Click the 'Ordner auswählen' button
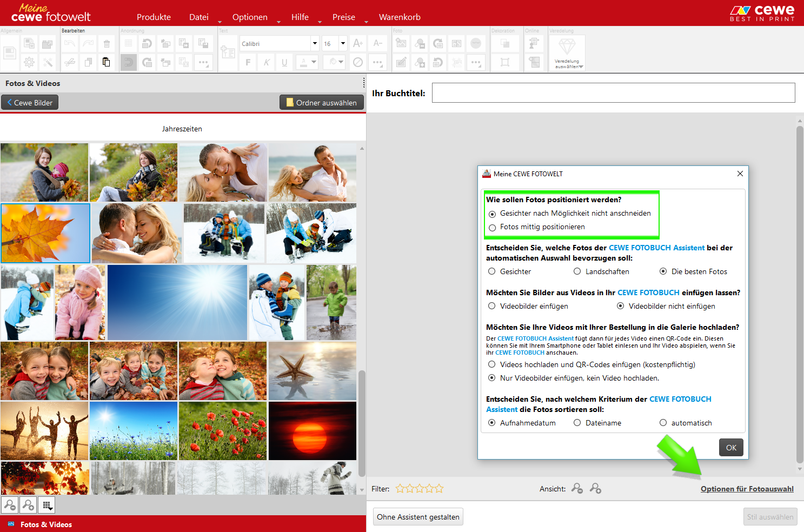The height and width of the screenshot is (532, 804). (321, 103)
